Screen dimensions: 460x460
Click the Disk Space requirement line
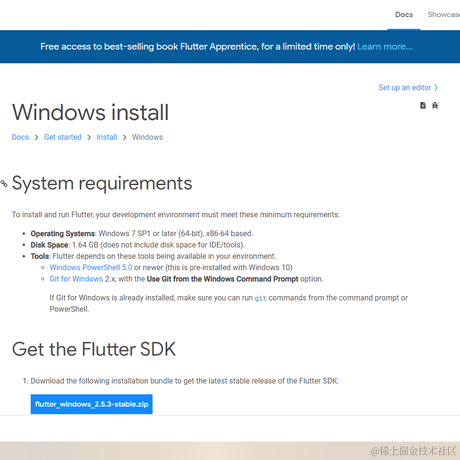click(138, 245)
